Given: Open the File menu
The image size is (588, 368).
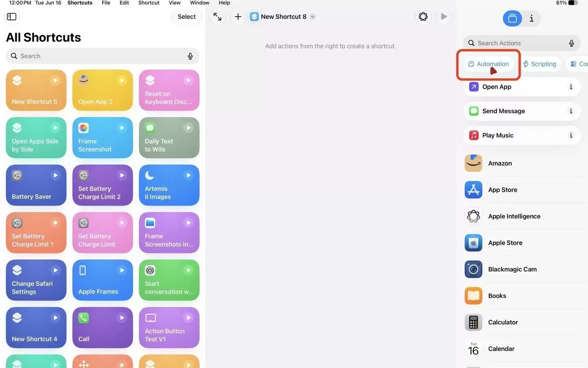Looking at the screenshot, I should click(x=106, y=3).
